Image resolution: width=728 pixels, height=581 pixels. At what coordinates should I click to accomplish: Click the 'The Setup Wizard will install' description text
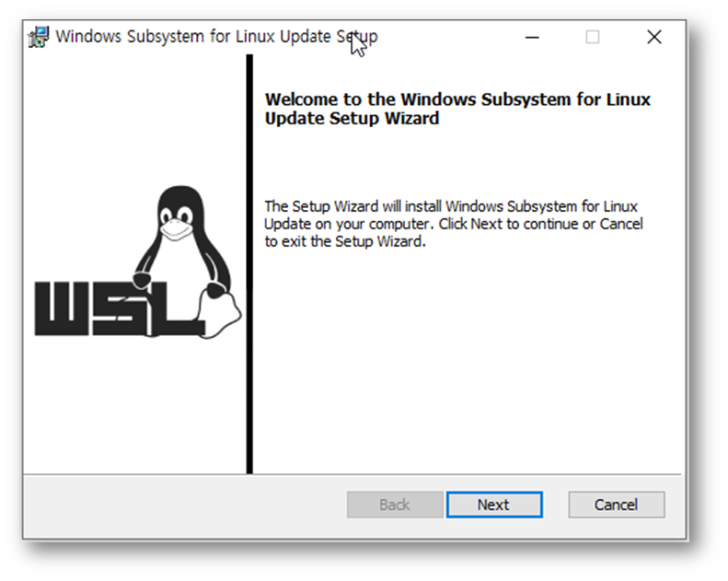point(453,224)
